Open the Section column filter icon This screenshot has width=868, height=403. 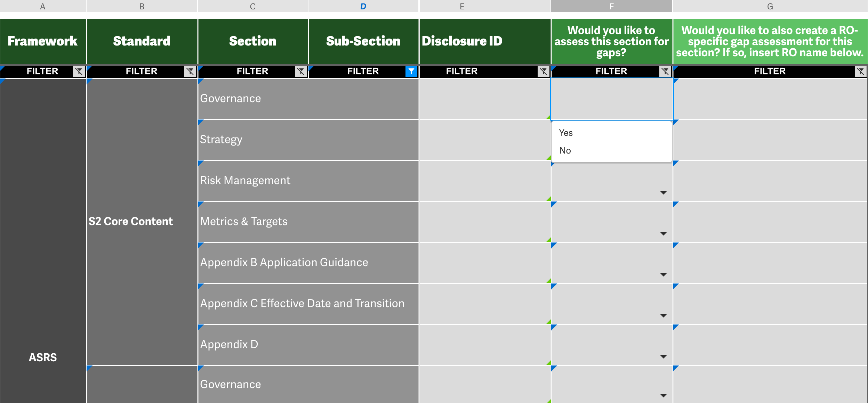tap(300, 71)
